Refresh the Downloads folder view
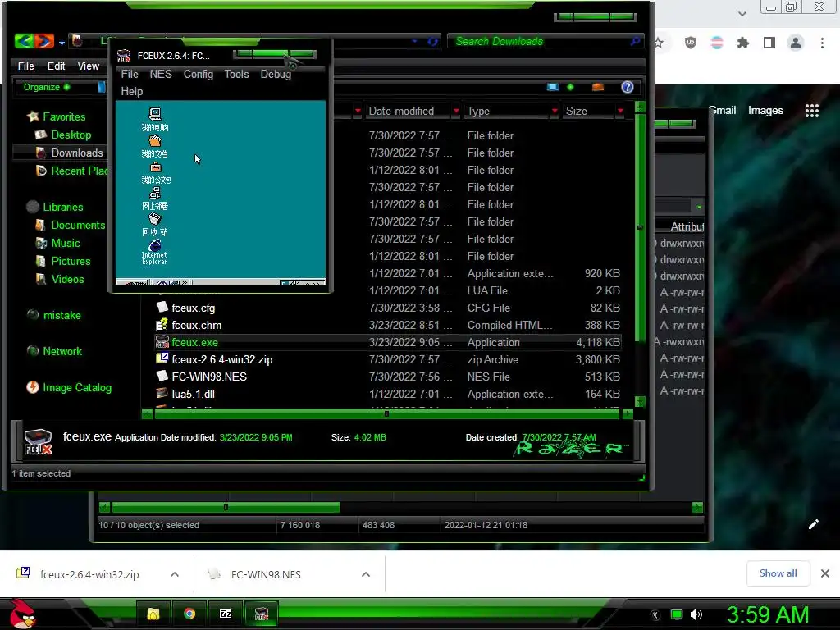This screenshot has width=840, height=630. point(433,41)
